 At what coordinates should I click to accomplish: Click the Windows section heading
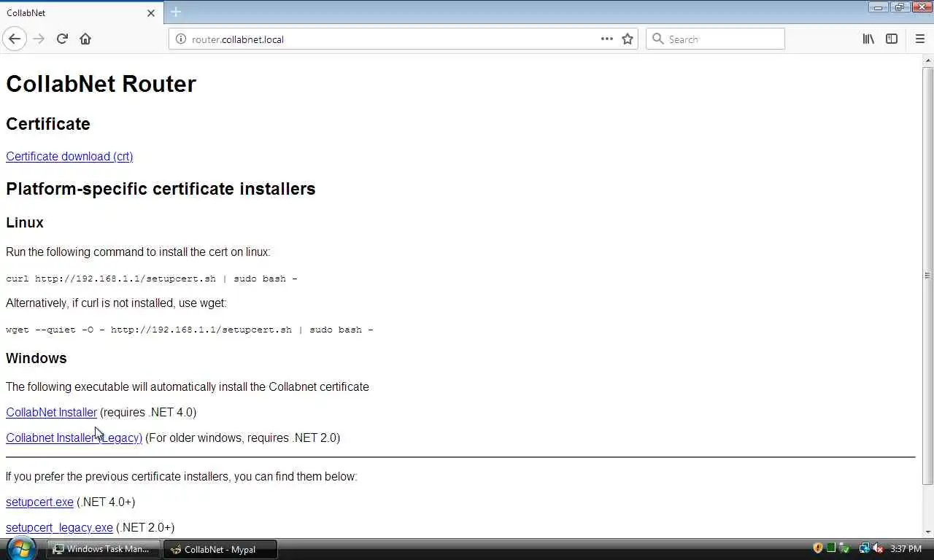36,359
